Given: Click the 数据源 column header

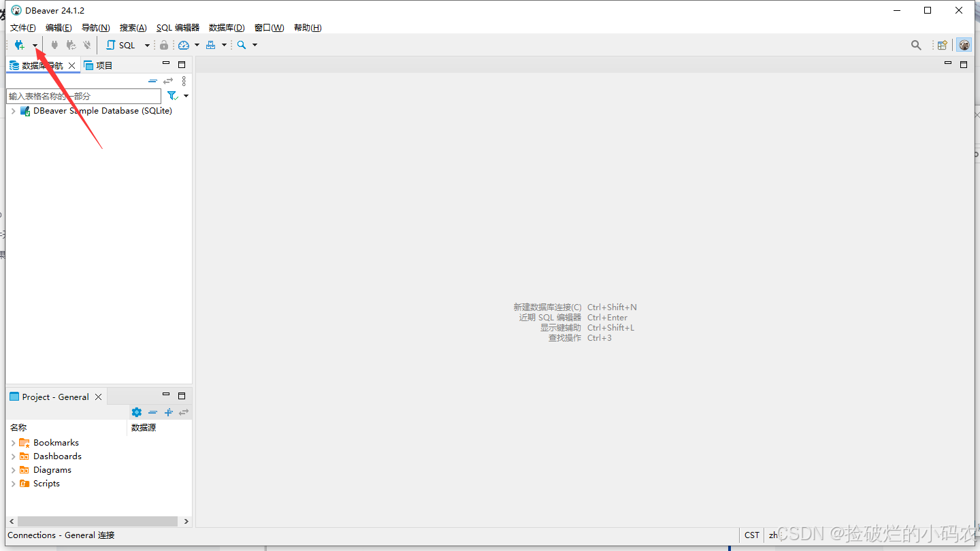Looking at the screenshot, I should coord(160,428).
